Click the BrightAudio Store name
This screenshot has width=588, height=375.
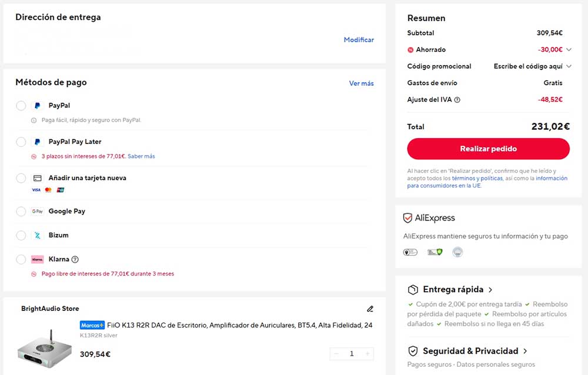point(50,309)
